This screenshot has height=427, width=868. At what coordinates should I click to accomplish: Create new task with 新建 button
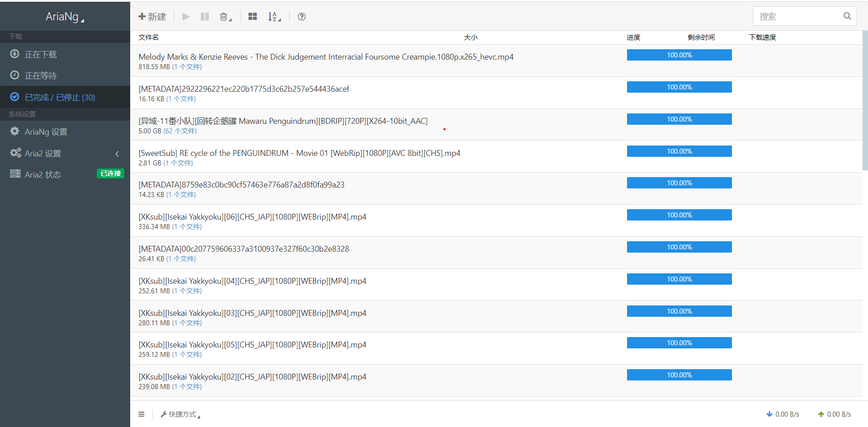pos(152,17)
